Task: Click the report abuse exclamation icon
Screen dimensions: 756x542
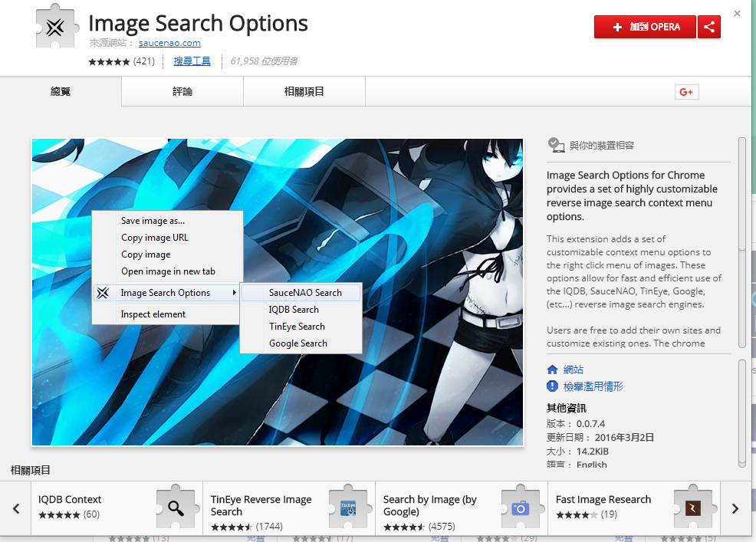Action: 553,386
